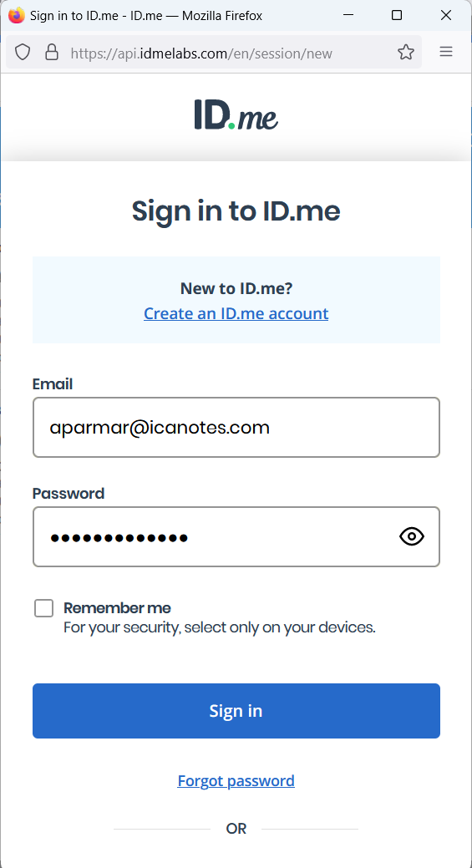Click the Sign in to ID.me heading
Viewport: 472px width, 868px height.
coord(236,211)
